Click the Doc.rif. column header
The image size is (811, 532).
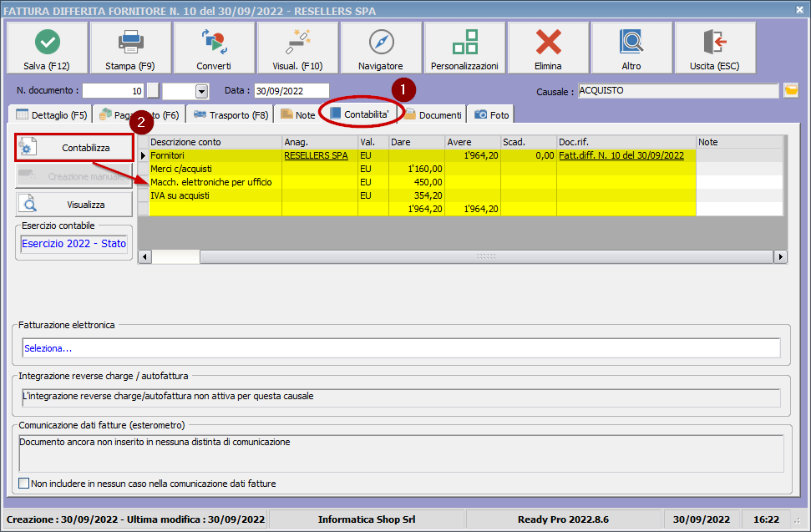pos(626,142)
